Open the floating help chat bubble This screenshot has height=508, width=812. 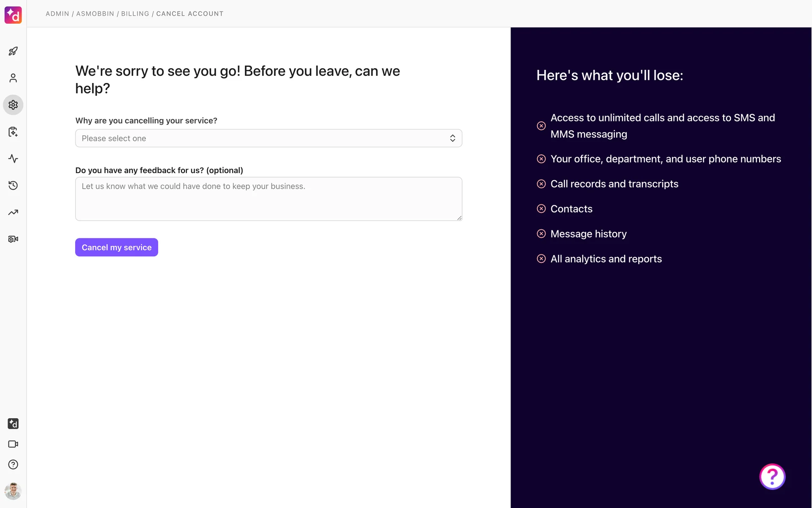click(772, 477)
